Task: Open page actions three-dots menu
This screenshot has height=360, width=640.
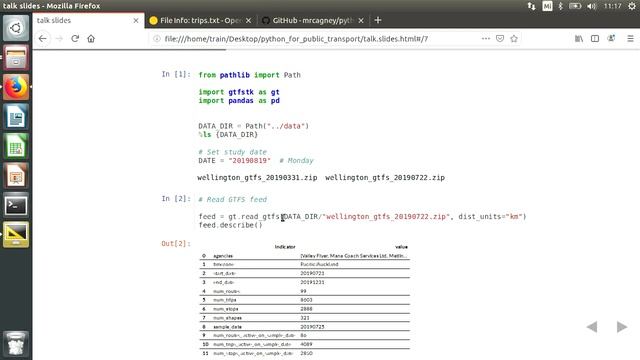Action: pos(485,39)
